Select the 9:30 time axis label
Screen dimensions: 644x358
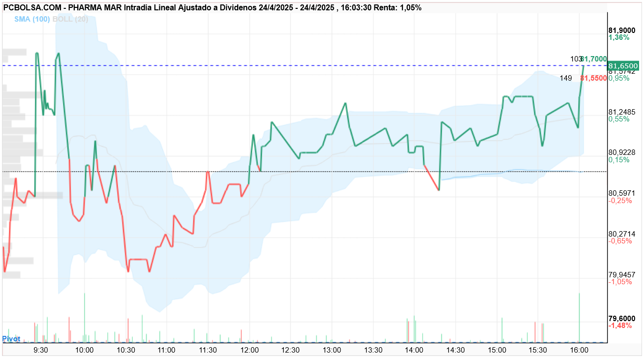point(40,350)
